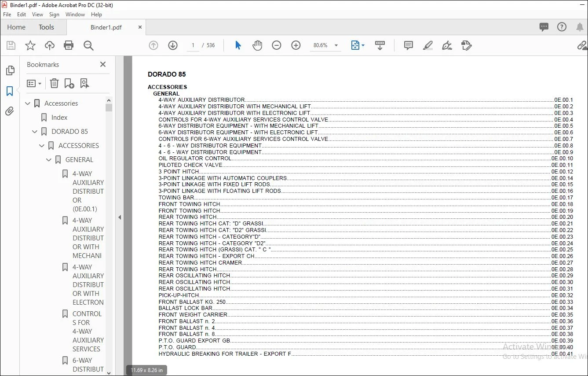Switch to the Home tab
This screenshot has height=376, width=588.
pos(16,27)
